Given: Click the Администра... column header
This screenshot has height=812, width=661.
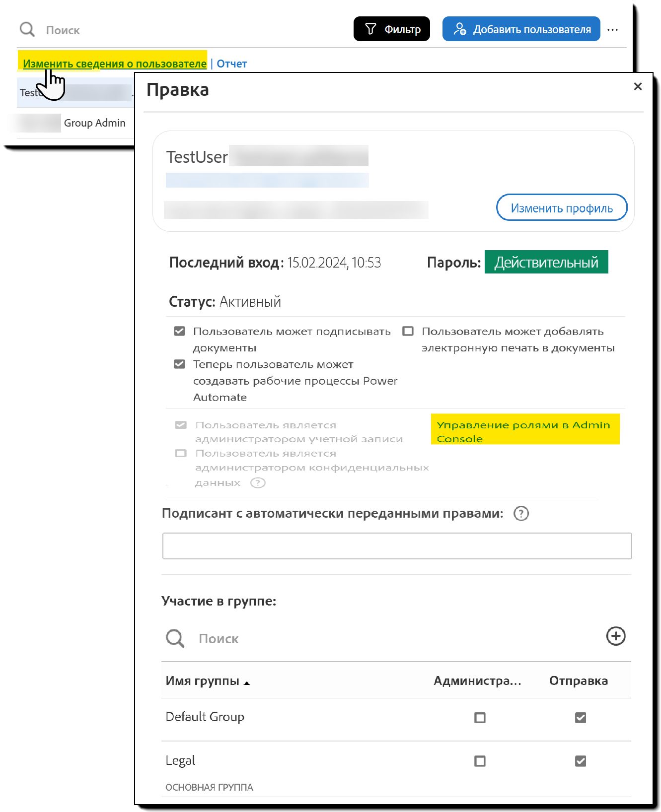Looking at the screenshot, I should (478, 681).
